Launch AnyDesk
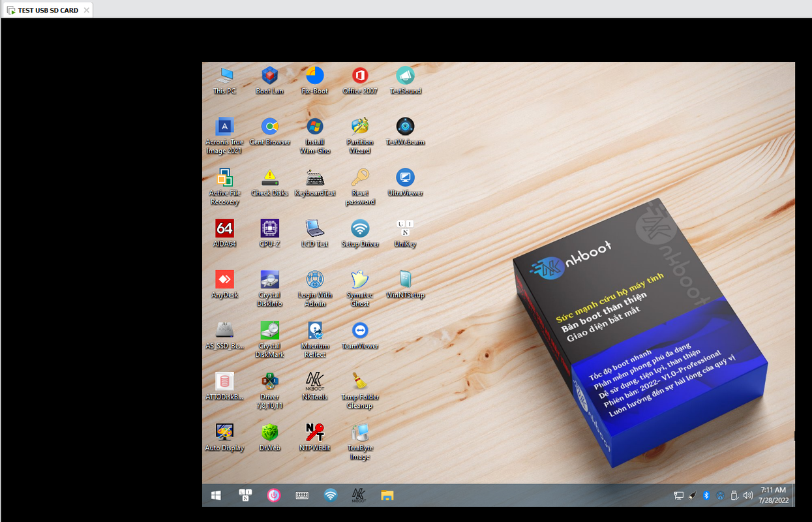 tap(224, 284)
